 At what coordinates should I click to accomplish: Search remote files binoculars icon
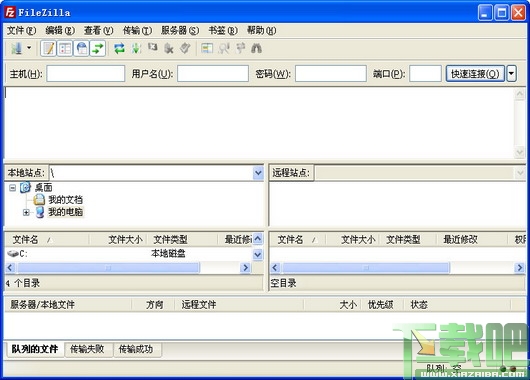pos(257,49)
